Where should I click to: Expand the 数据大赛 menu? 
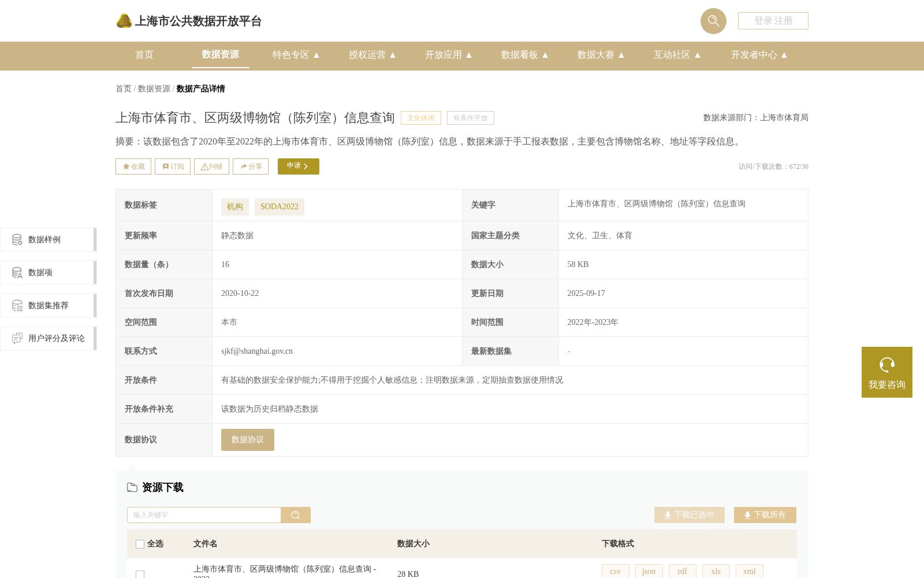pyautogui.click(x=601, y=55)
